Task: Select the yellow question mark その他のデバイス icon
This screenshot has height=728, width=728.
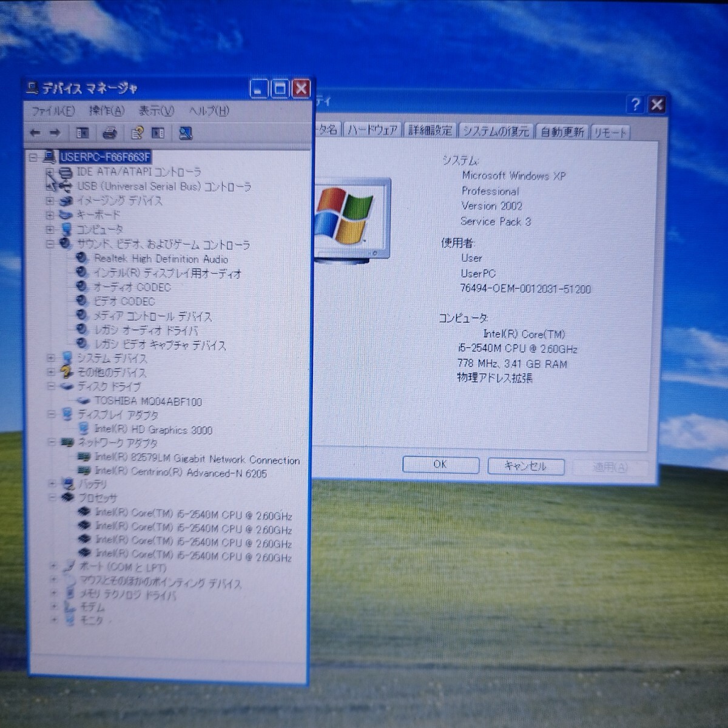Action: click(67, 372)
